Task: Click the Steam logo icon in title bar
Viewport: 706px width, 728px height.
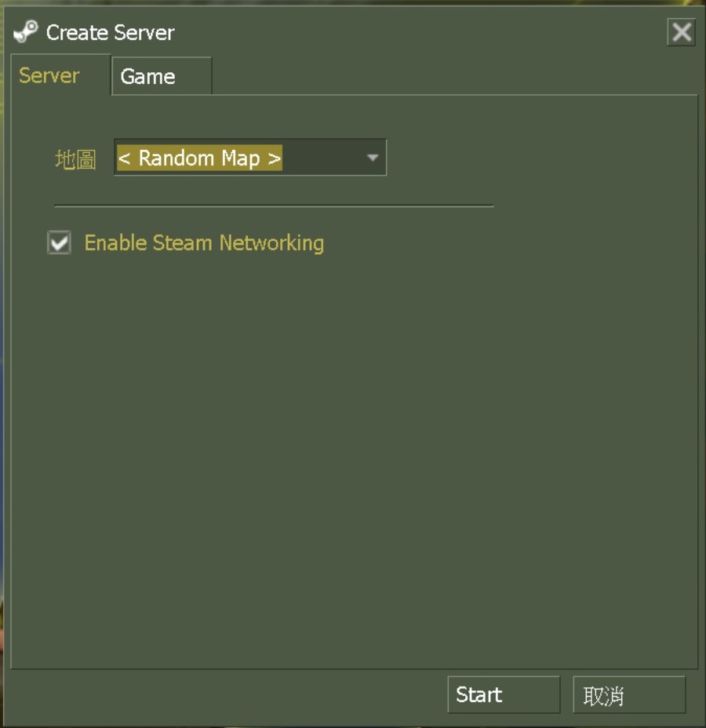Action: click(x=26, y=31)
